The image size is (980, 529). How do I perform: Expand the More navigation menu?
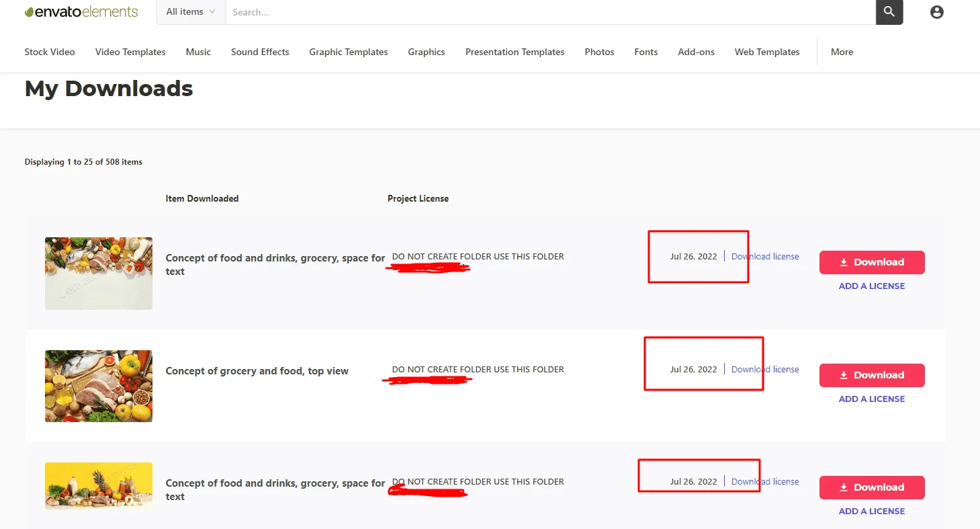coord(842,52)
